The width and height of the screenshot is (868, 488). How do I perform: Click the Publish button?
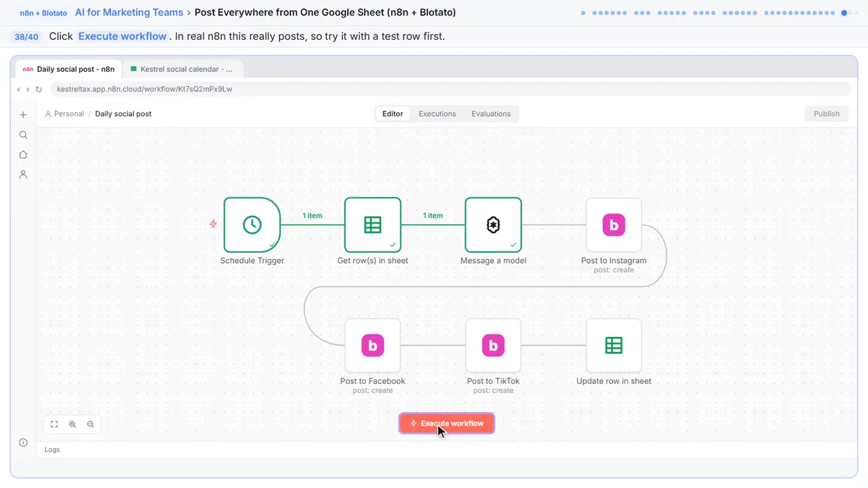(x=827, y=114)
